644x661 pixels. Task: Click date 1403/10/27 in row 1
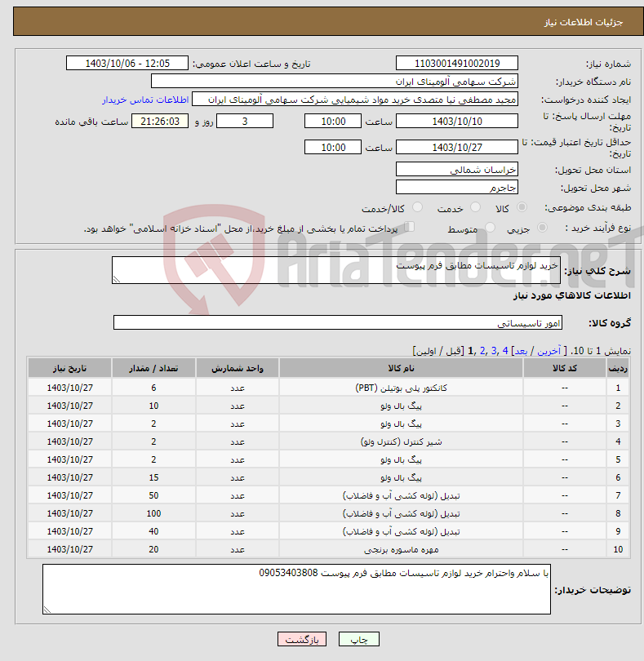click(x=69, y=388)
